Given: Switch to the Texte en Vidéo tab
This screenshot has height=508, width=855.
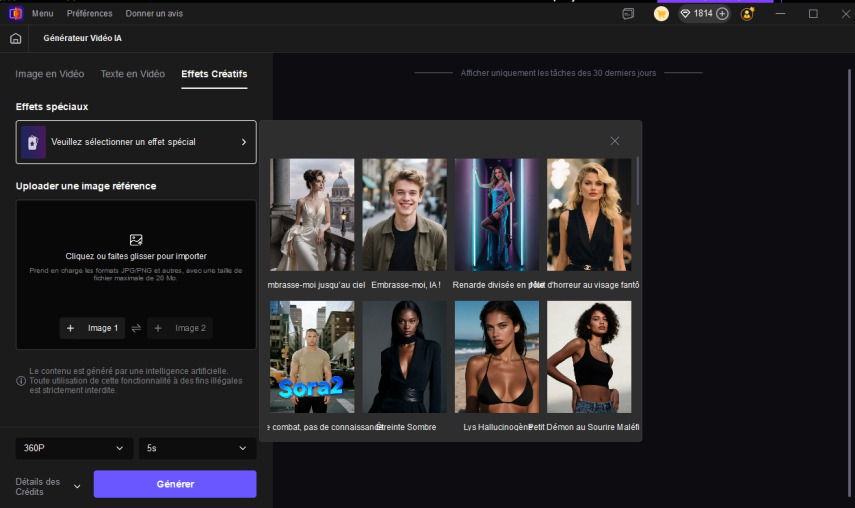Looking at the screenshot, I should point(133,74).
